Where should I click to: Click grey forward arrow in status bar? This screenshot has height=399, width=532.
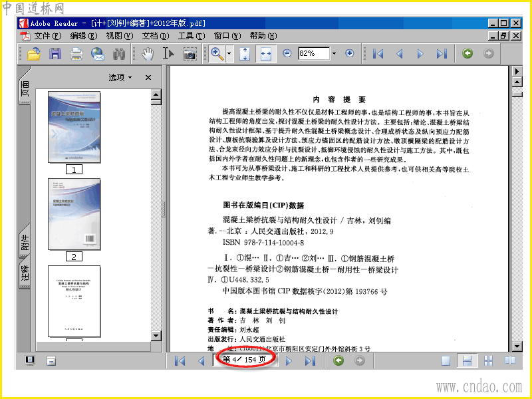pos(359,360)
